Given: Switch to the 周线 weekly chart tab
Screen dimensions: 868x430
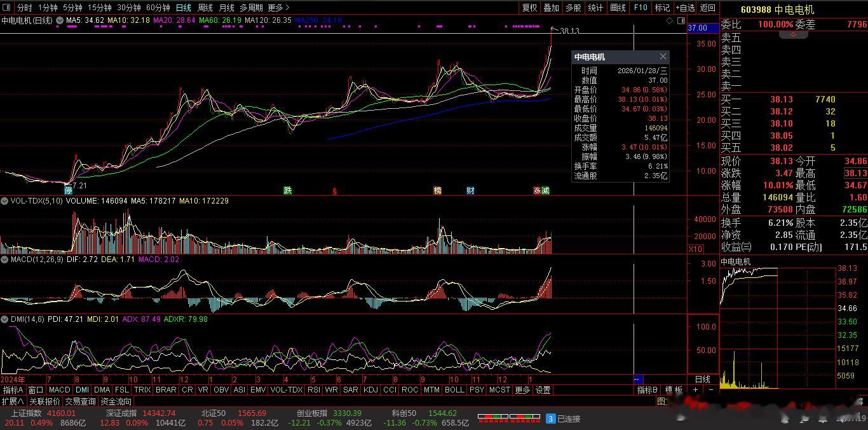Looking at the screenshot, I should pyautogui.click(x=205, y=8).
